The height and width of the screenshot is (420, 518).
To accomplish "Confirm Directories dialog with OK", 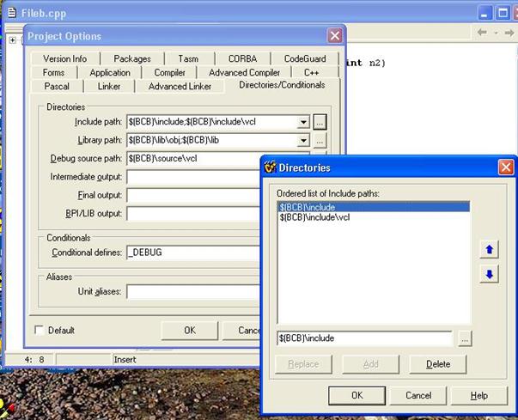I will click(x=357, y=396).
